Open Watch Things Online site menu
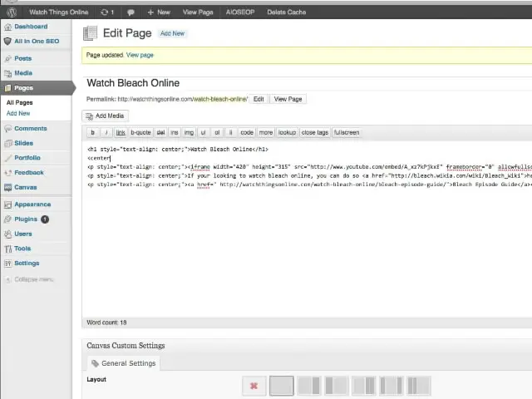 point(59,12)
